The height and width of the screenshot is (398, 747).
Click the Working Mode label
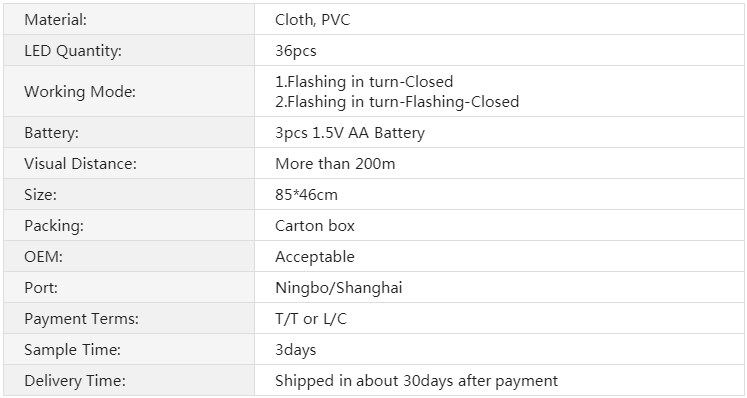point(80,92)
